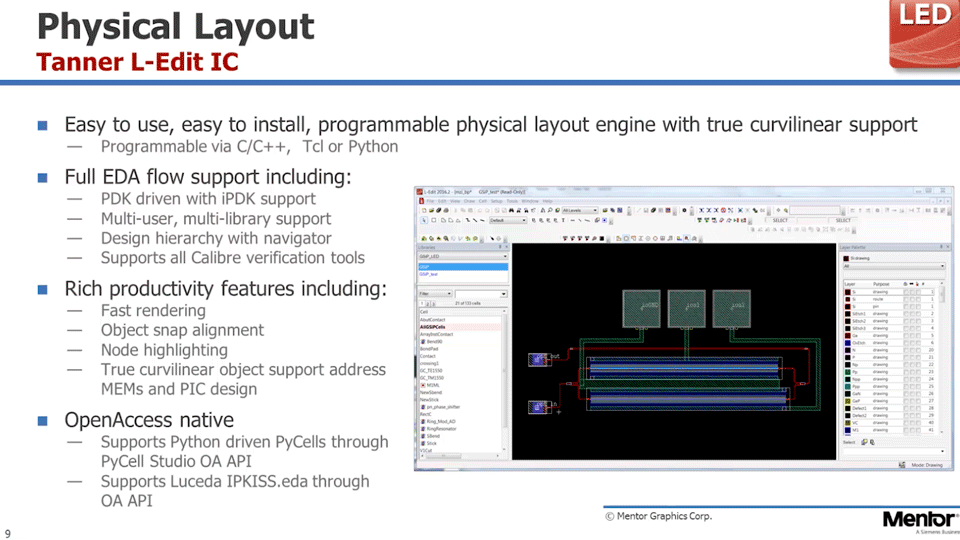Click the Open folder icon in L-Edit toolbar
Viewport: 960px width, 540px height.
point(432,210)
